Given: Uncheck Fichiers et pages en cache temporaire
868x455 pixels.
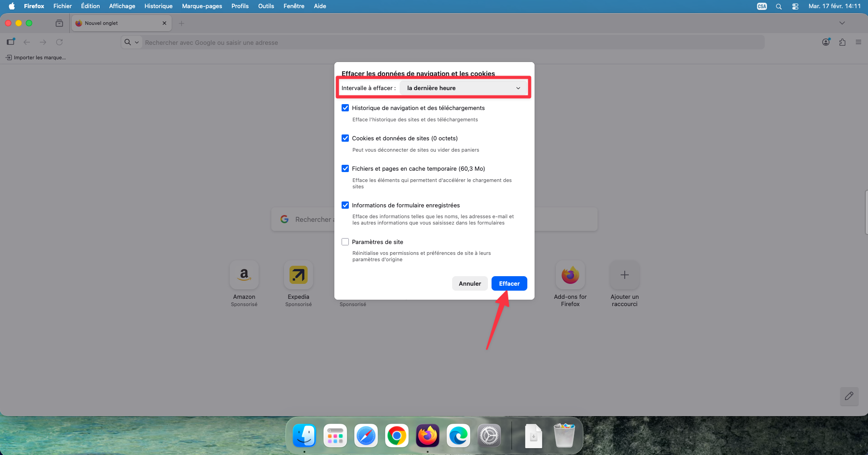Looking at the screenshot, I should (345, 168).
